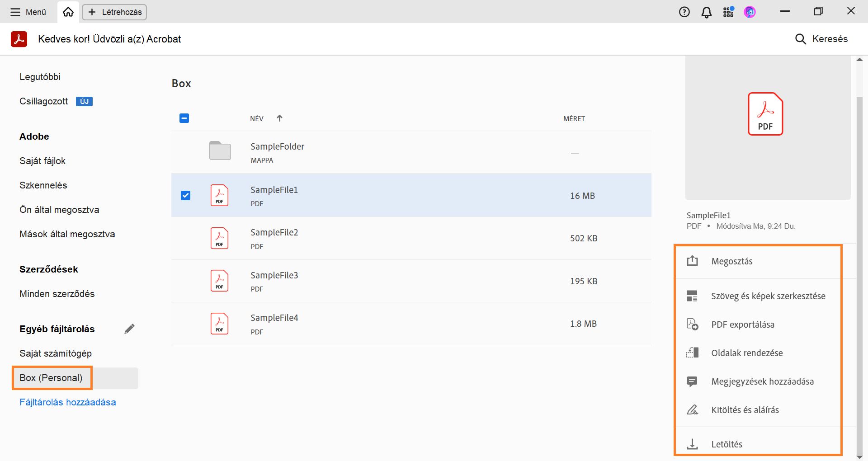The width and height of the screenshot is (868, 461).
Task: Click the pencil icon beside Egyéb fájltárolás
Action: pos(129,329)
